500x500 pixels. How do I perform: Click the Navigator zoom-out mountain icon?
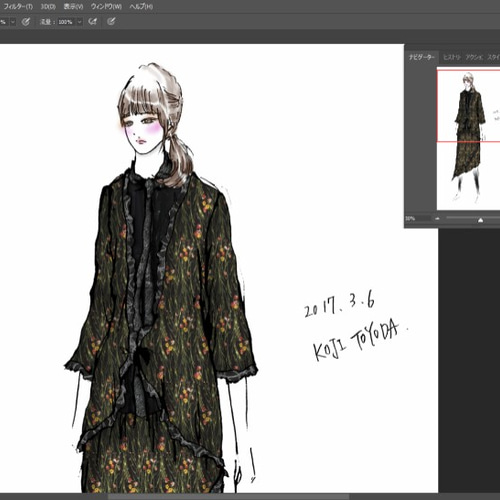(x=437, y=219)
